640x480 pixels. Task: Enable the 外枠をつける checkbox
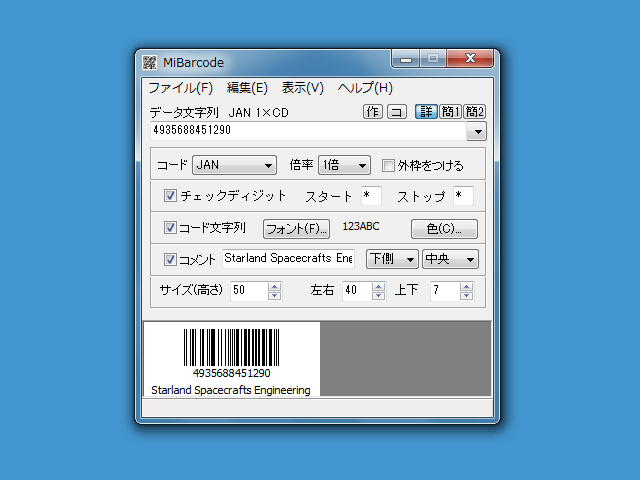click(x=388, y=166)
